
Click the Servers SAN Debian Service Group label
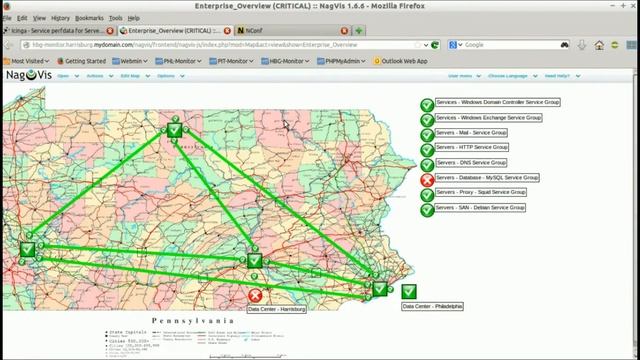pos(480,207)
